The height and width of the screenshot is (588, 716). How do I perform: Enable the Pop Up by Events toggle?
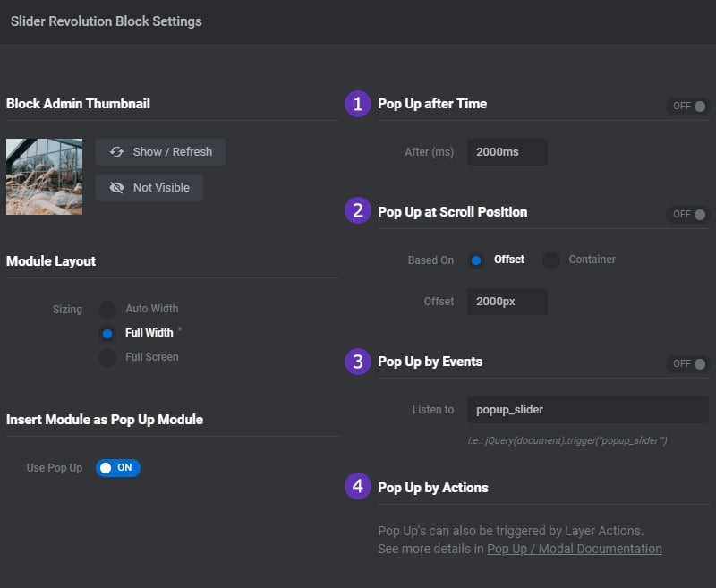[687, 364]
